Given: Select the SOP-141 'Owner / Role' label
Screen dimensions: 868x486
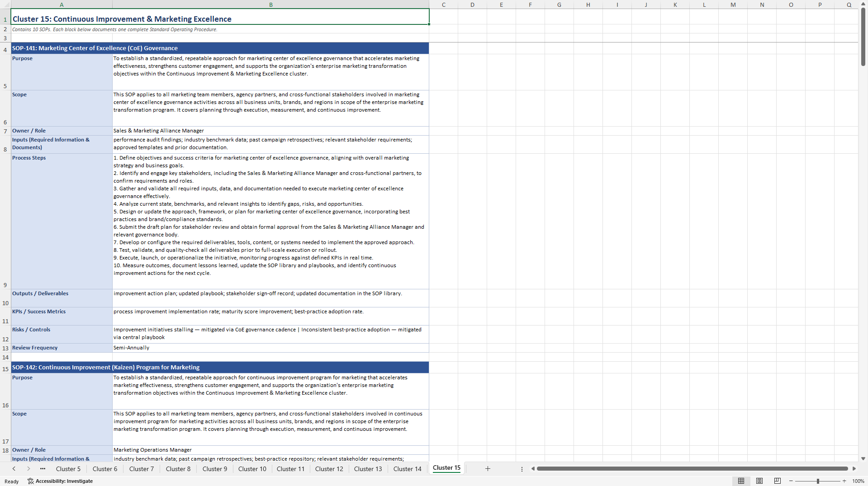Looking at the screenshot, I should tap(62, 131).
